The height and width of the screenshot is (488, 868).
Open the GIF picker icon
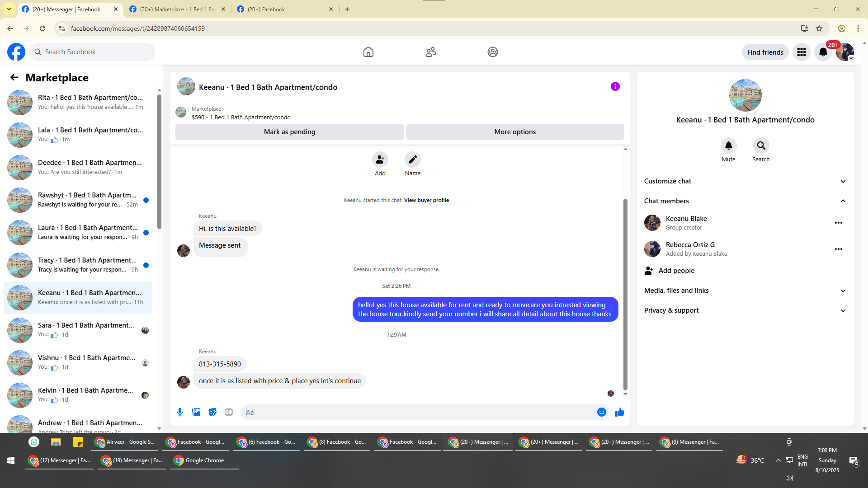tap(229, 412)
